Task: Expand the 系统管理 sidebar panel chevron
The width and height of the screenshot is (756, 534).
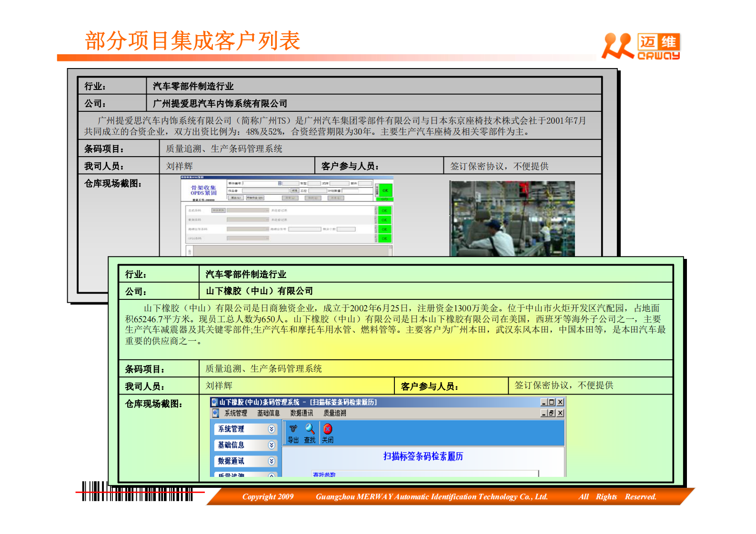Action: point(272,429)
